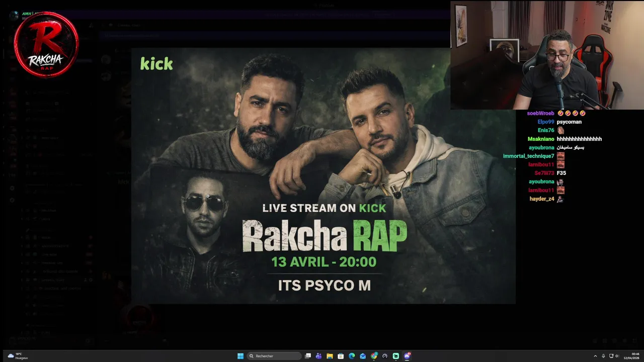Click the emote sent by hayder_z4

tap(560, 199)
